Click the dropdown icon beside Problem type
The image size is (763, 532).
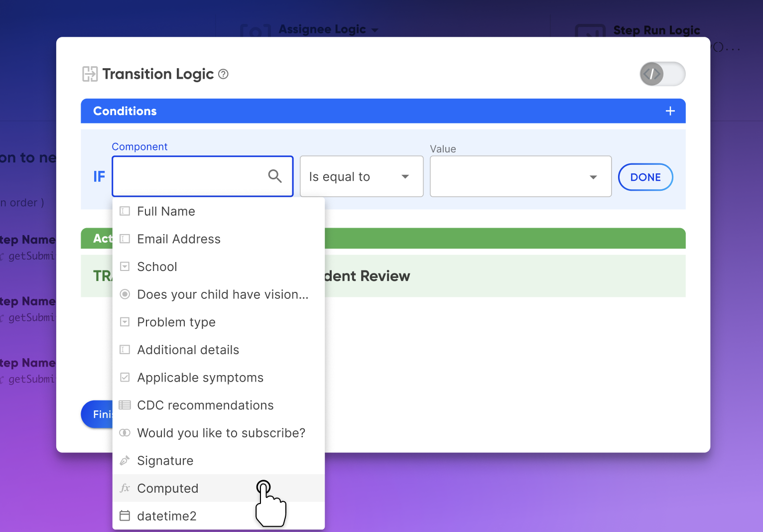pyautogui.click(x=125, y=322)
